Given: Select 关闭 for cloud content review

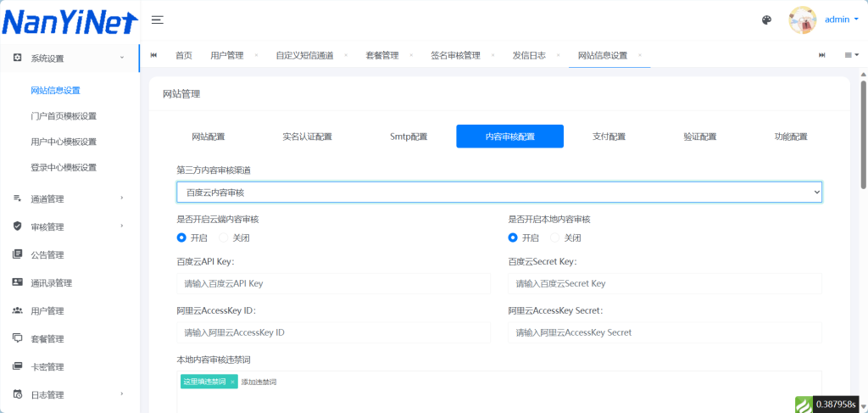Looking at the screenshot, I should [224, 237].
